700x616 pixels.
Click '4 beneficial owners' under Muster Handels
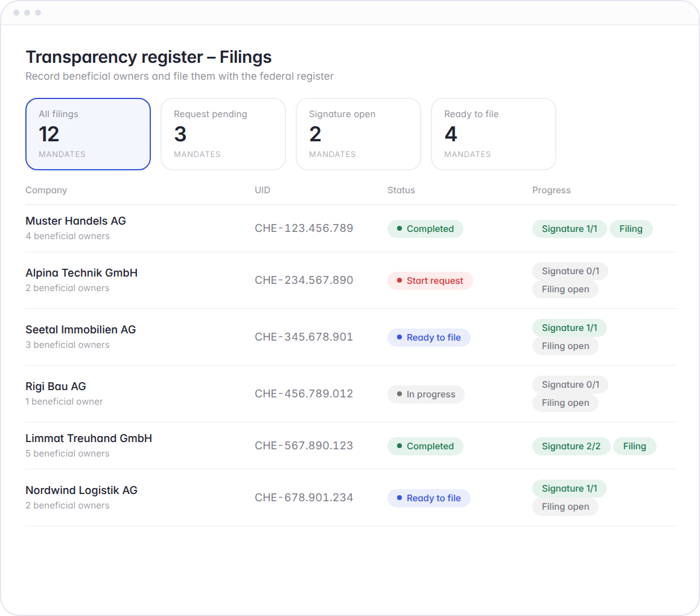coord(68,236)
